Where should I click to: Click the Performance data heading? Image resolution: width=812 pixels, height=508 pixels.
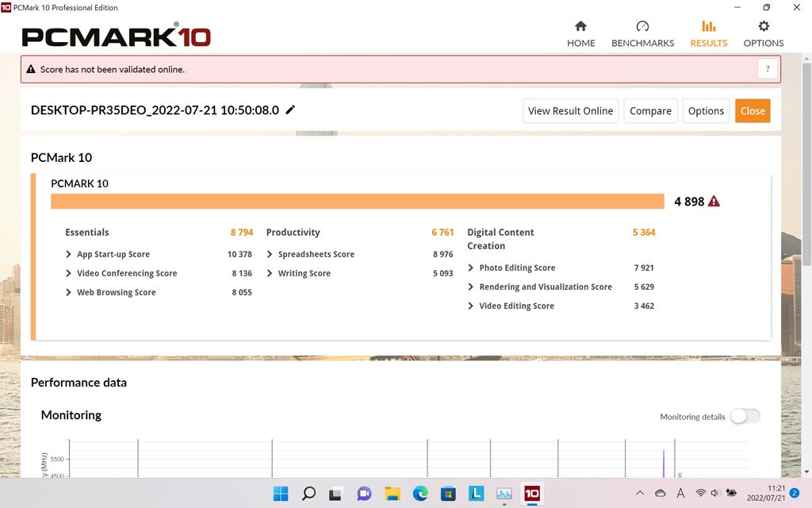(79, 383)
